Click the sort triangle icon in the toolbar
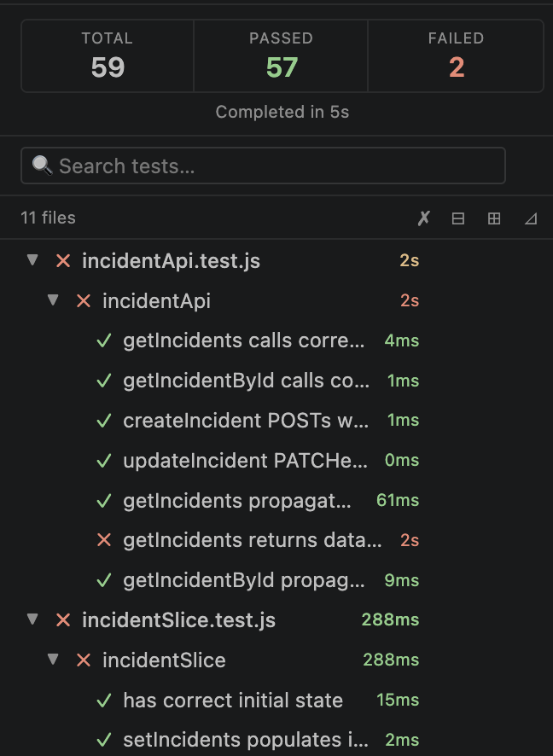Viewport: 553px width, 756px height. 531,218
